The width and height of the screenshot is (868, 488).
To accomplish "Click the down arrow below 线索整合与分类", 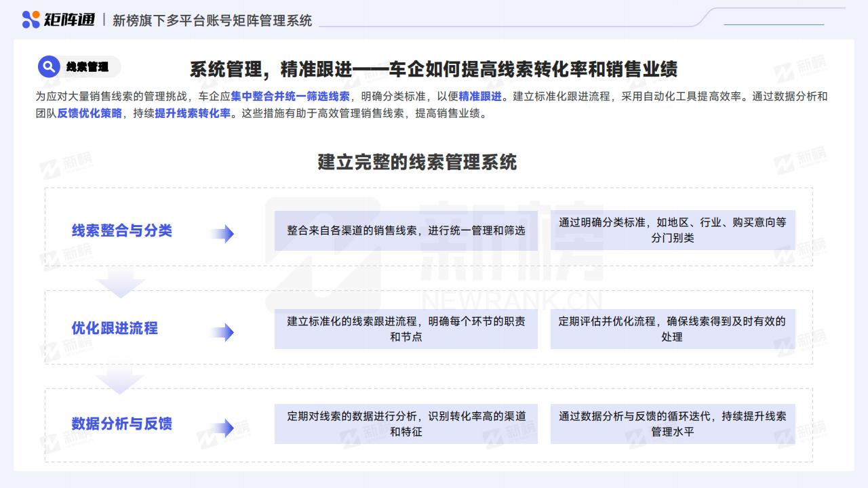I will tap(119, 282).
